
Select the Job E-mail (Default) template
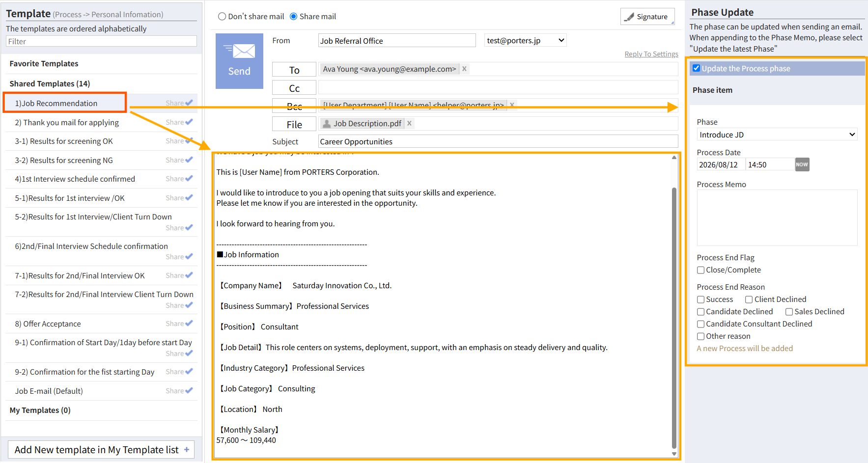(x=49, y=391)
